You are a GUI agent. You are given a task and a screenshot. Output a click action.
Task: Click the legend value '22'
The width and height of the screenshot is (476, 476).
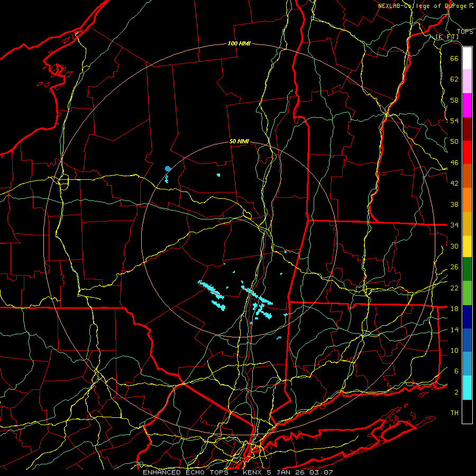pyautogui.click(x=454, y=288)
